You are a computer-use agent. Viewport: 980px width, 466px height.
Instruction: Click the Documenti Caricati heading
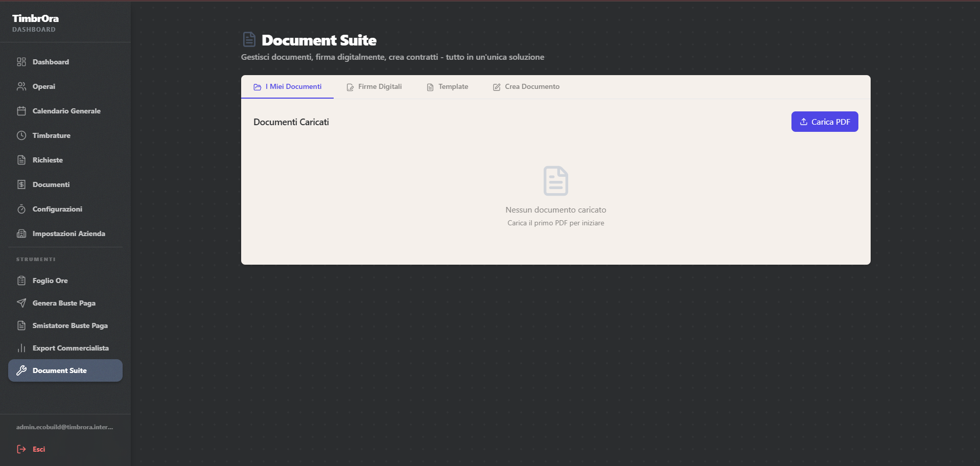point(291,122)
